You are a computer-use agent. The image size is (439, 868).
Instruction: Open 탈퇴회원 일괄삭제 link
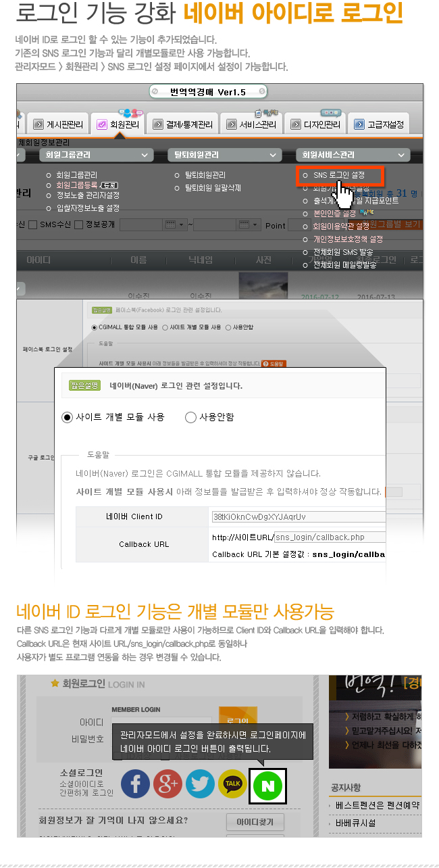pos(213,188)
